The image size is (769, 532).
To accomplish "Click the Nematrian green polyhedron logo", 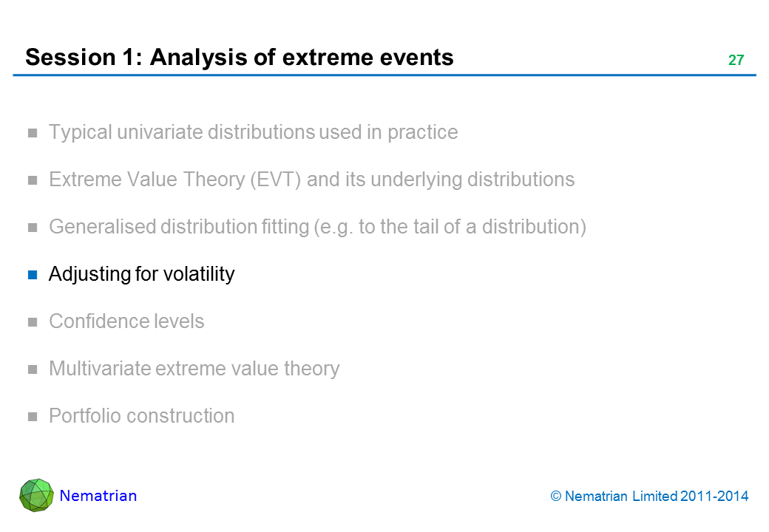I will 36,495.
